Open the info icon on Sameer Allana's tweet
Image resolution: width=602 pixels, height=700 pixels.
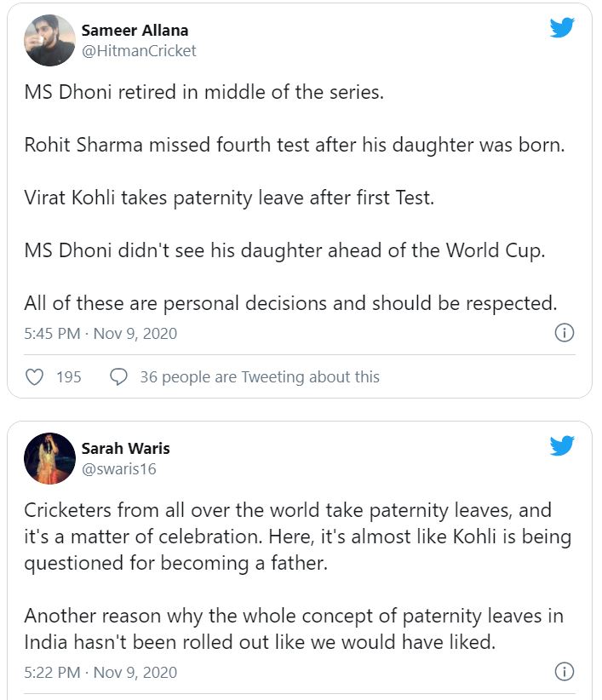tap(564, 333)
